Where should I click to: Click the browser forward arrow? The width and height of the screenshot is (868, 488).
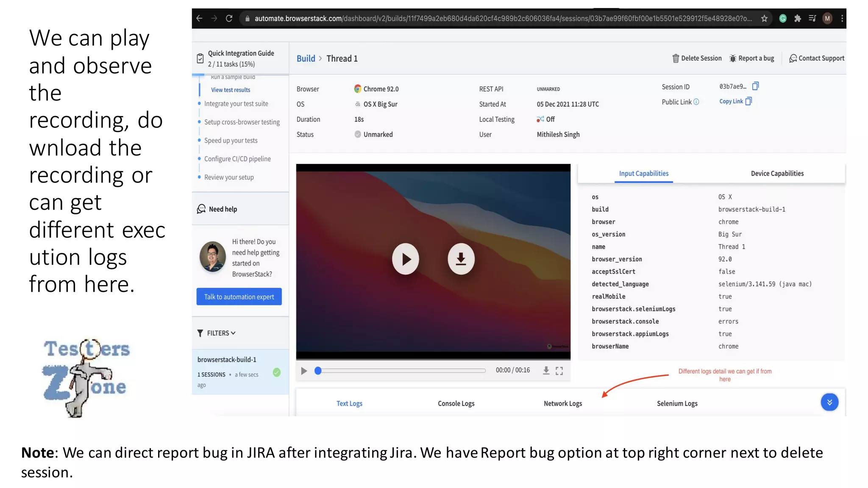214,18
